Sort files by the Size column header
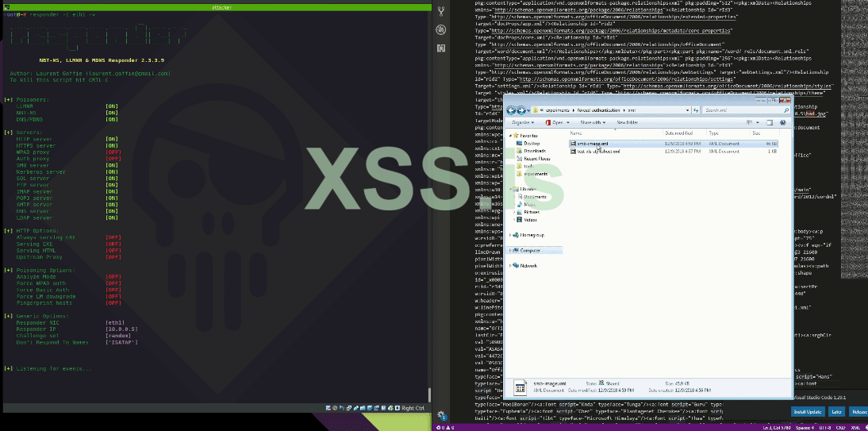 click(765, 133)
